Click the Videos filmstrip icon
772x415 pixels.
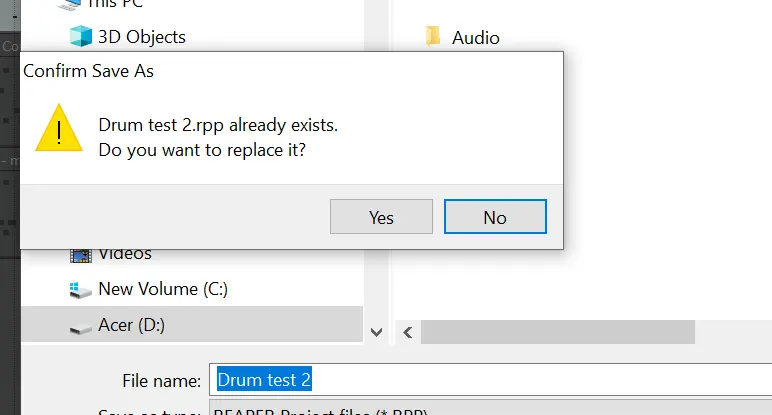(x=81, y=254)
